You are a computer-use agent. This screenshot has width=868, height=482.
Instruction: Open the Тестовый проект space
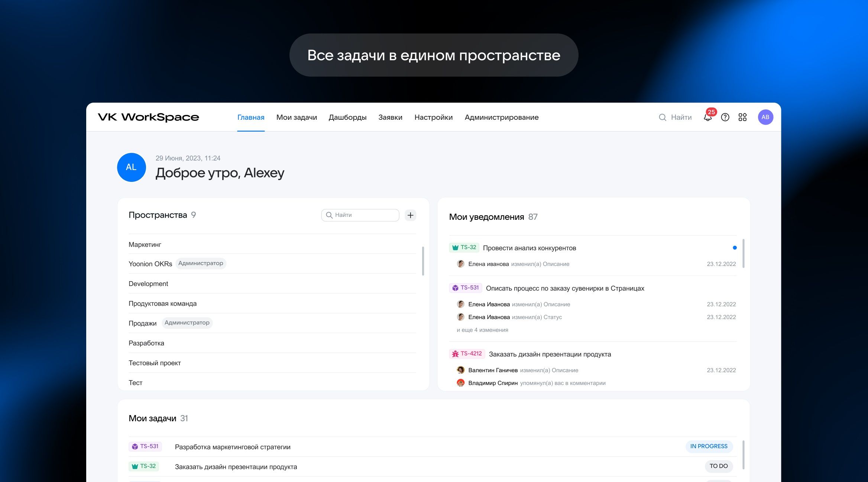[272, 363]
